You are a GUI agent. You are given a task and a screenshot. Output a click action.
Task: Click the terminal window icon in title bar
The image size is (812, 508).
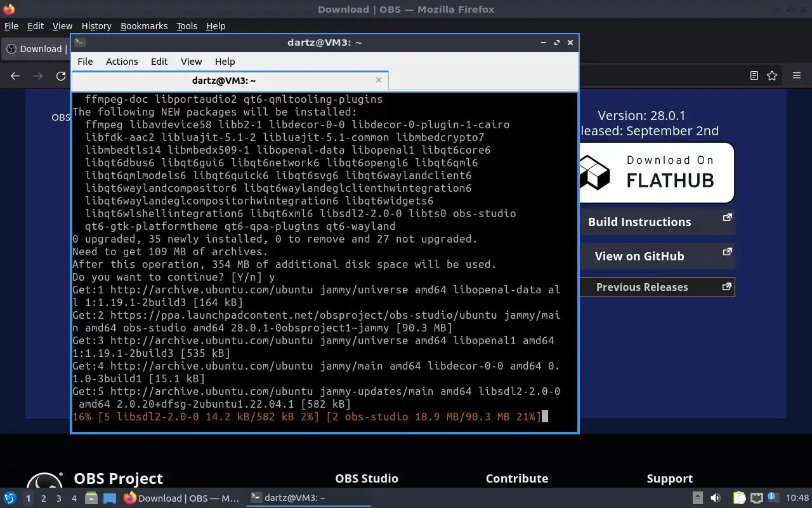click(x=79, y=43)
